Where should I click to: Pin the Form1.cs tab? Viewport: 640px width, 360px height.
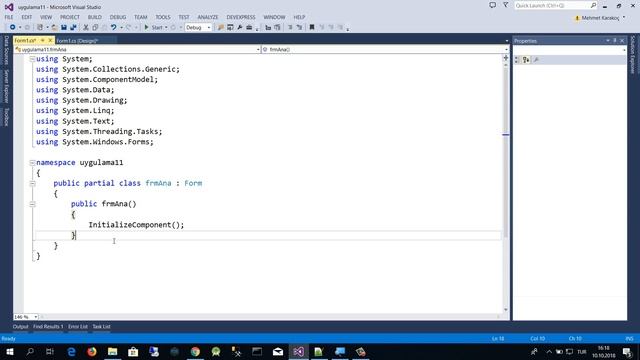click(x=42, y=40)
